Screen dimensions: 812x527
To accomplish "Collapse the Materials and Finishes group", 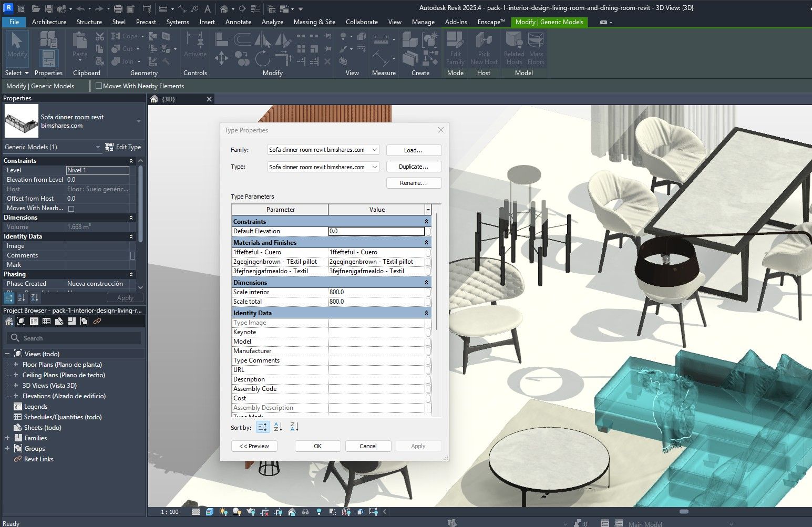I will 426,243.
